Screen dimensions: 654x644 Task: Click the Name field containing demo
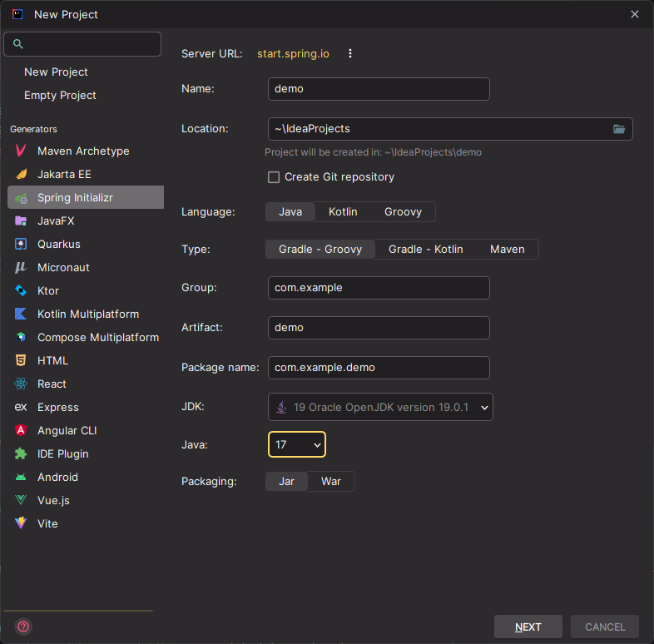tap(379, 89)
